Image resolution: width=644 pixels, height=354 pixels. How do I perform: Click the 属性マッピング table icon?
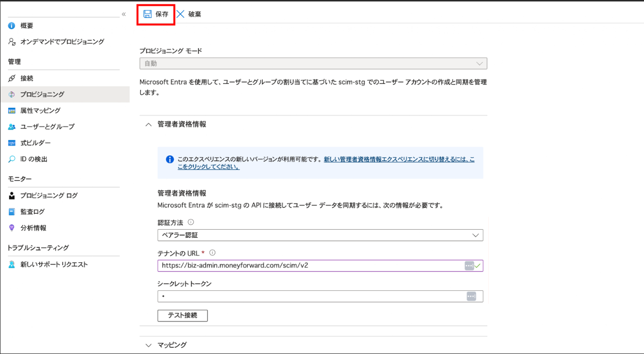[x=12, y=111]
